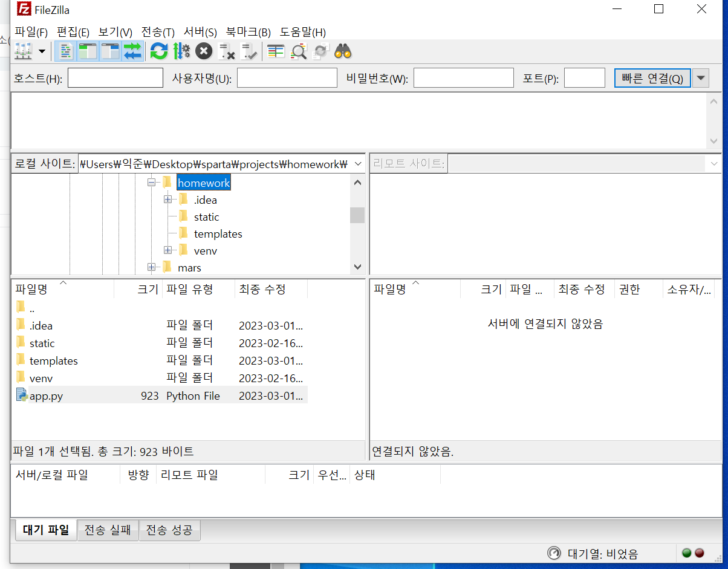Toggle directory comparison

click(x=299, y=52)
